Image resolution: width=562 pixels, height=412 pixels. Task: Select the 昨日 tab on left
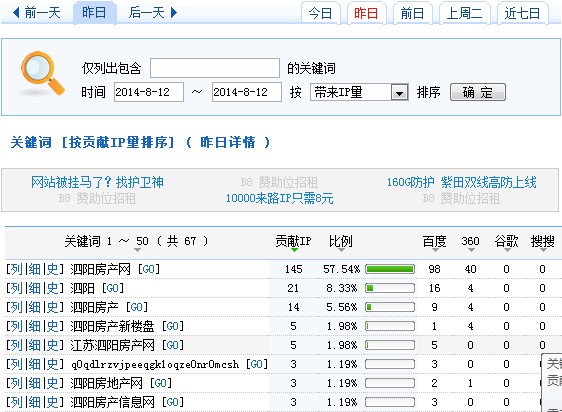pos(94,13)
